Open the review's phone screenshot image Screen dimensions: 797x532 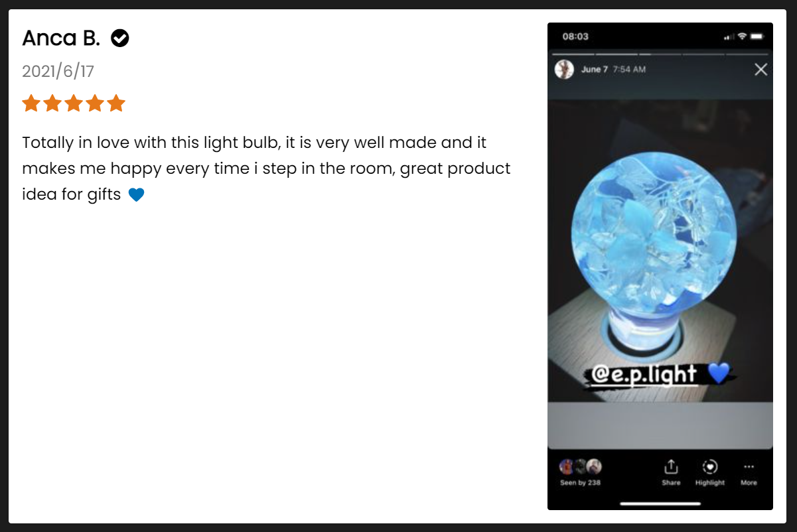[660, 266]
